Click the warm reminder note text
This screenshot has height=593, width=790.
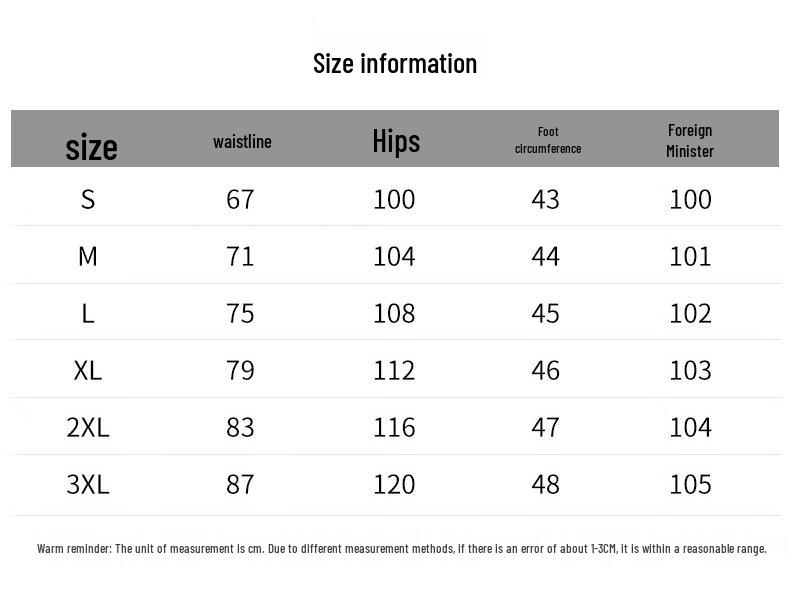401,548
